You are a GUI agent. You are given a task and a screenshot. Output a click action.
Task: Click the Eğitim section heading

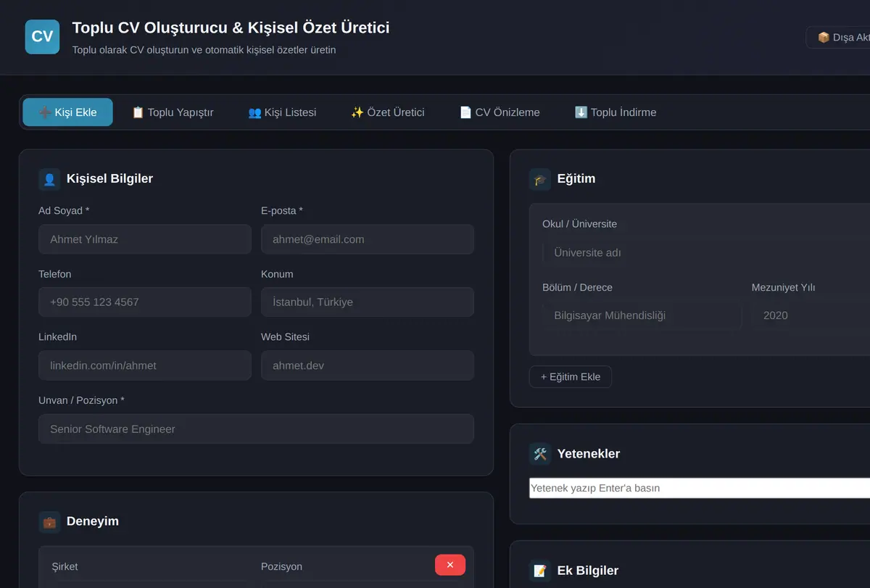click(576, 179)
